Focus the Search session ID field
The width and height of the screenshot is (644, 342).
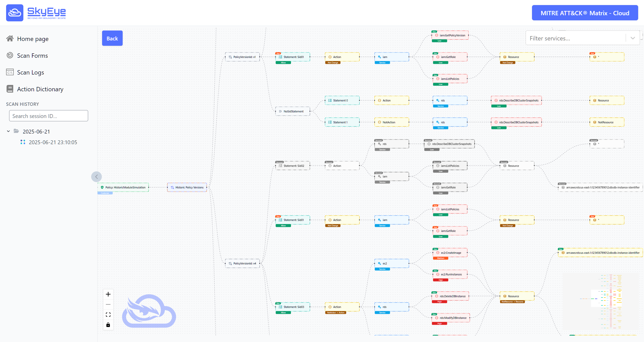point(49,116)
